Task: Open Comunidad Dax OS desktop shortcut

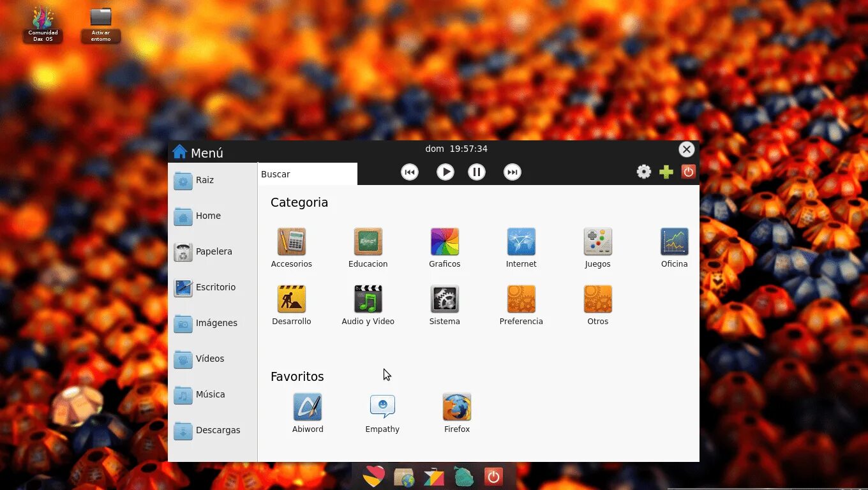Action: [x=43, y=25]
